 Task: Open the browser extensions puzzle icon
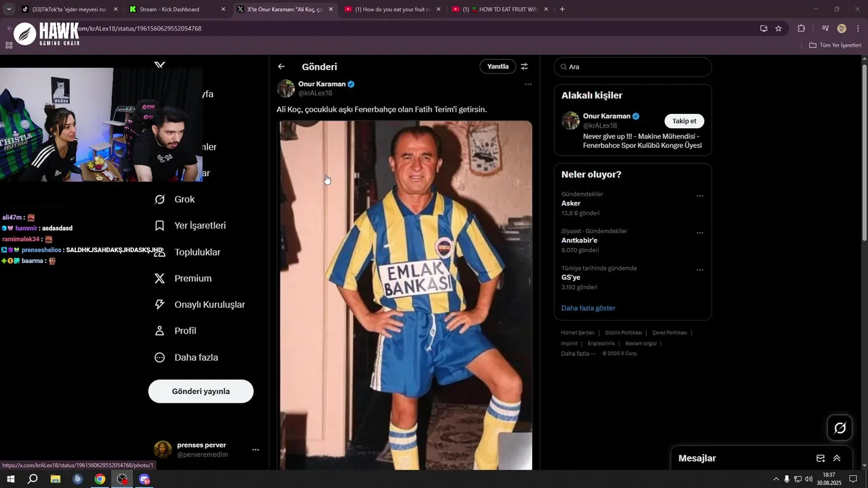[x=801, y=28]
